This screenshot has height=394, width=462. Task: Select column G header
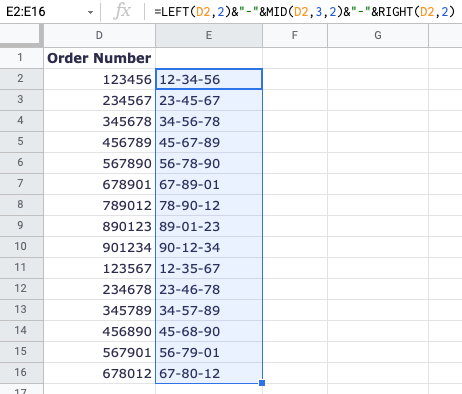(378, 35)
